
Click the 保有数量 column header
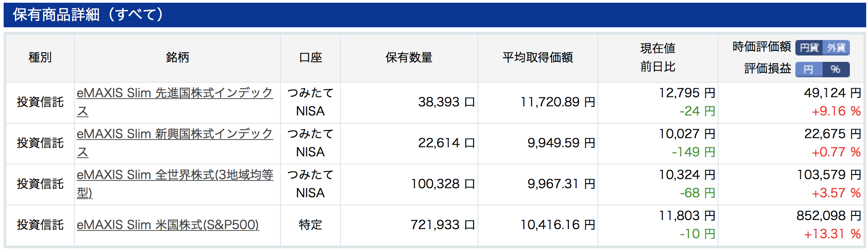pos(409,57)
